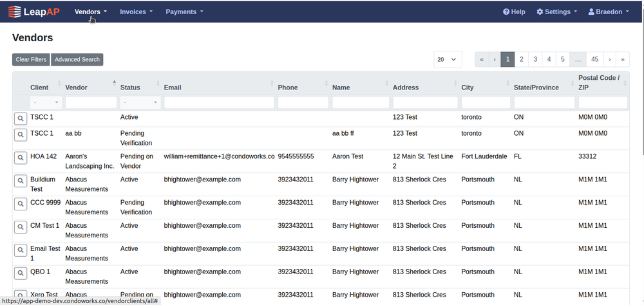Focus the City filter field

coord(486,102)
